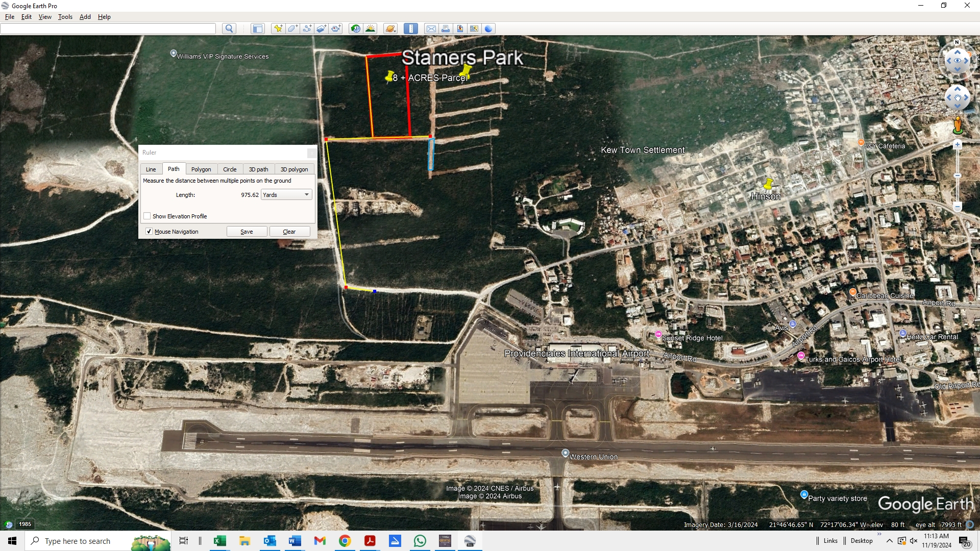The image size is (980, 551).
Task: Open Outlook from the taskbar
Action: pyautogui.click(x=270, y=541)
